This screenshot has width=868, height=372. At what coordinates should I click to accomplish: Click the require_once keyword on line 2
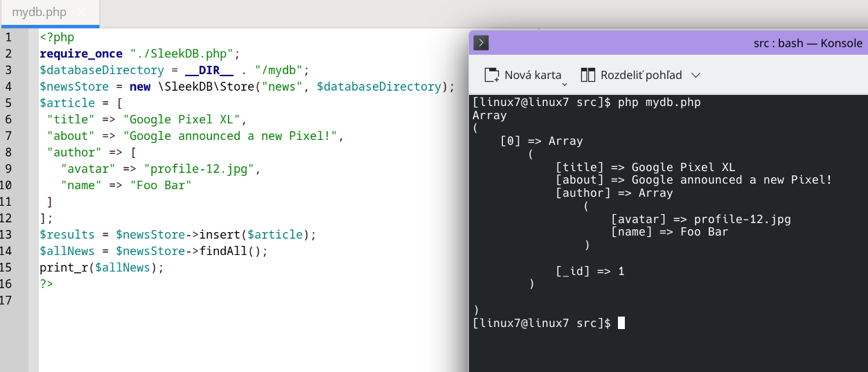80,53
